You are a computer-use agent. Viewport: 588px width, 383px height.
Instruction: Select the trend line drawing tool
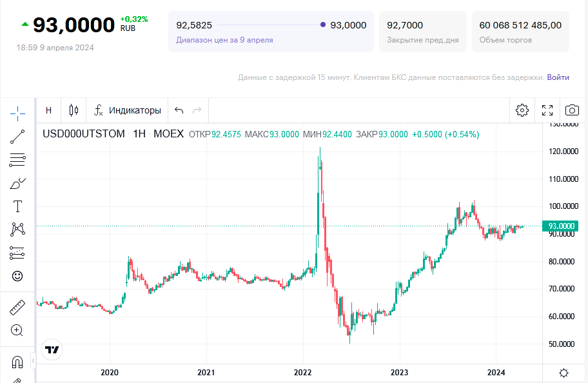pyautogui.click(x=17, y=136)
